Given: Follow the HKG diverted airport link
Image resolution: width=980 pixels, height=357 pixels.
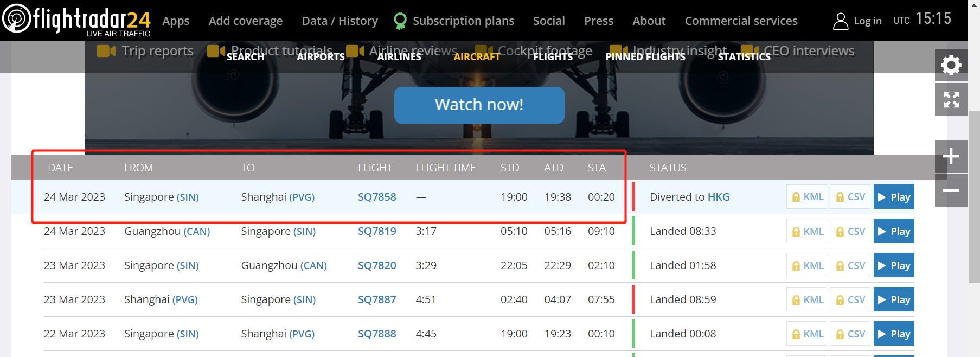Looking at the screenshot, I should pyautogui.click(x=719, y=197).
